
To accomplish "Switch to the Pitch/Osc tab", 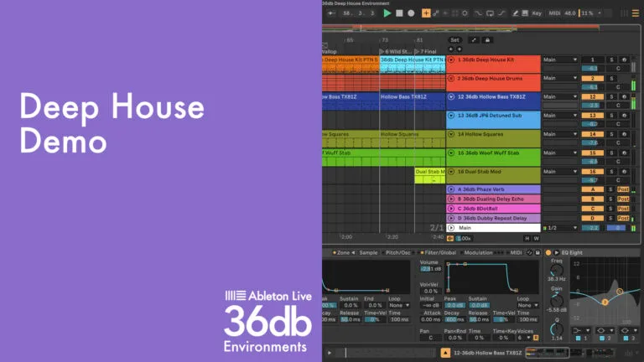I will pyautogui.click(x=397, y=253).
